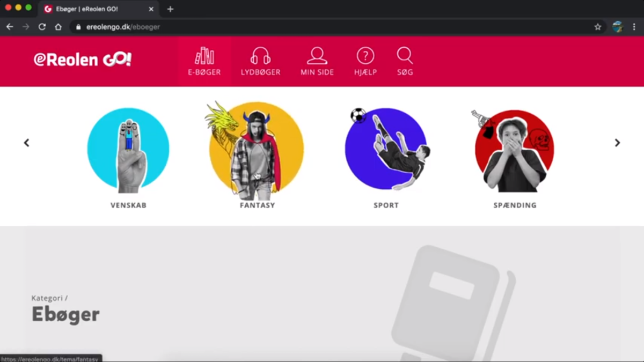Image resolution: width=644 pixels, height=362 pixels.
Task: Click the VENSKAB label text
Action: click(x=128, y=205)
